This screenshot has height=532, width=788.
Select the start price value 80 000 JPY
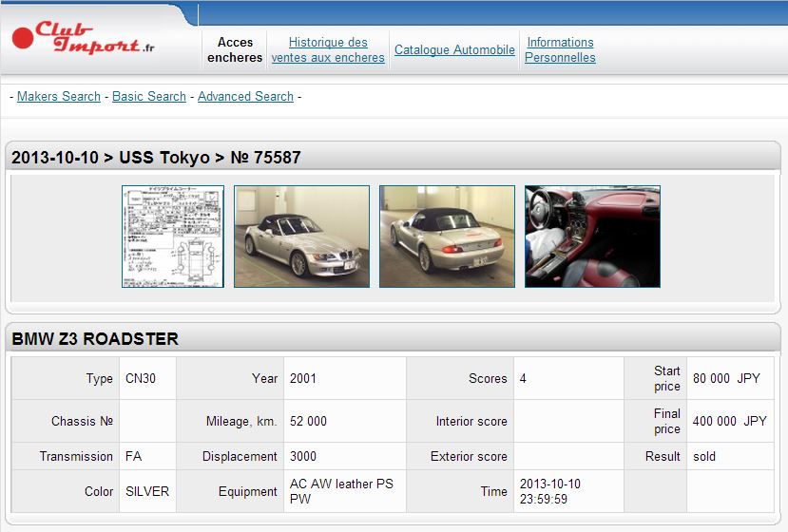pyautogui.click(x=726, y=378)
